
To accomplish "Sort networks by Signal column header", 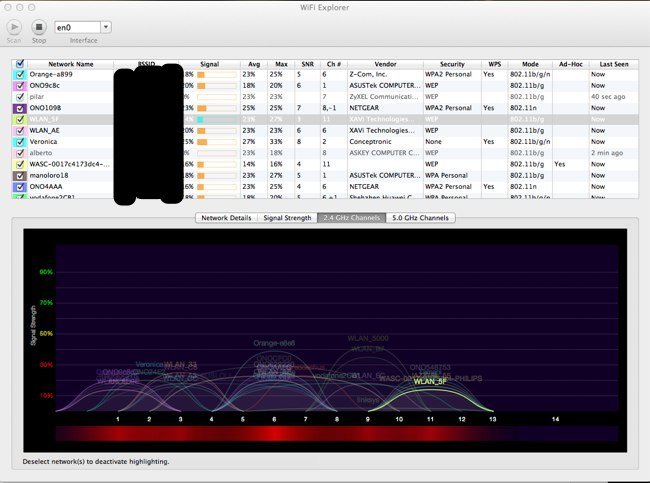I will pos(210,63).
